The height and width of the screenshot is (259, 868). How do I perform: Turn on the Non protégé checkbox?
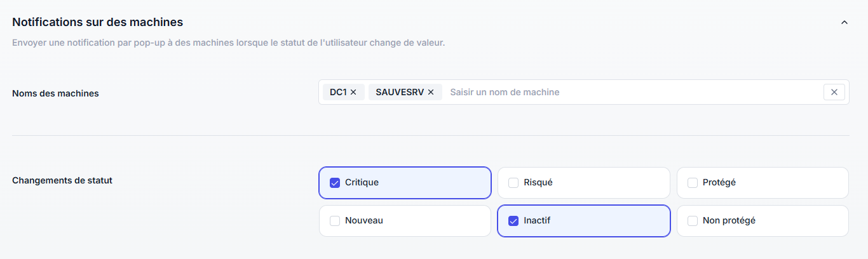click(693, 221)
